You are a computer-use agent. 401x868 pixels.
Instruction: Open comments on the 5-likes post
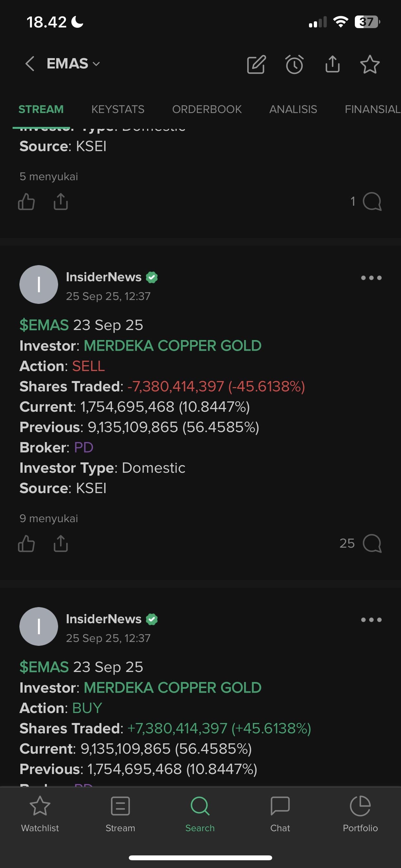[x=372, y=201]
